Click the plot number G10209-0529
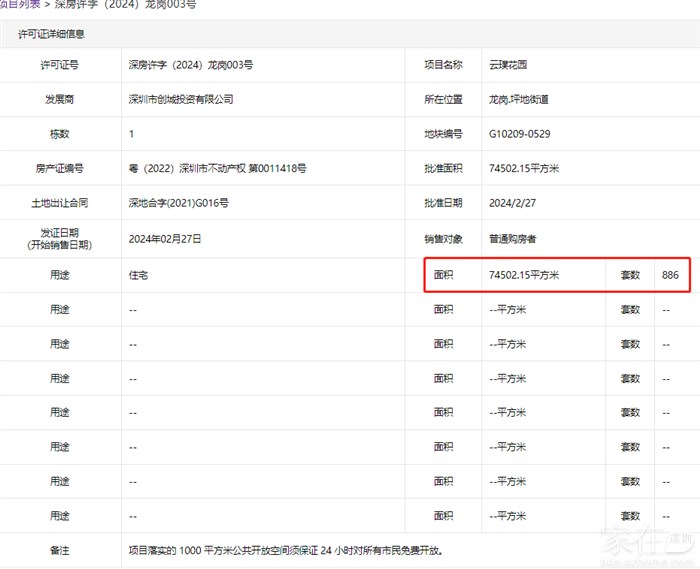This screenshot has width=700, height=569. click(x=519, y=134)
